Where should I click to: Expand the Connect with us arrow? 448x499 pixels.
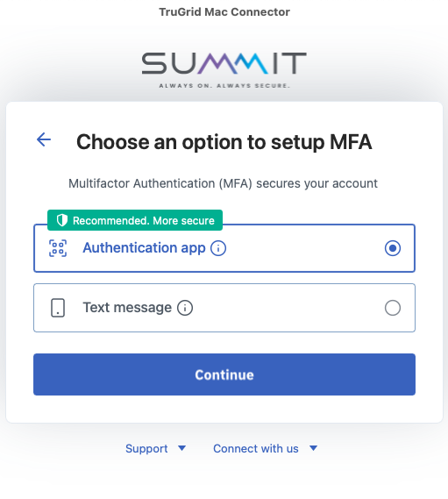tap(313, 448)
